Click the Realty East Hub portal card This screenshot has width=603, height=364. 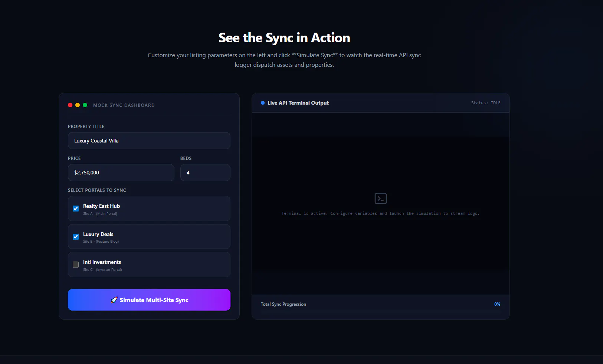pos(149,209)
